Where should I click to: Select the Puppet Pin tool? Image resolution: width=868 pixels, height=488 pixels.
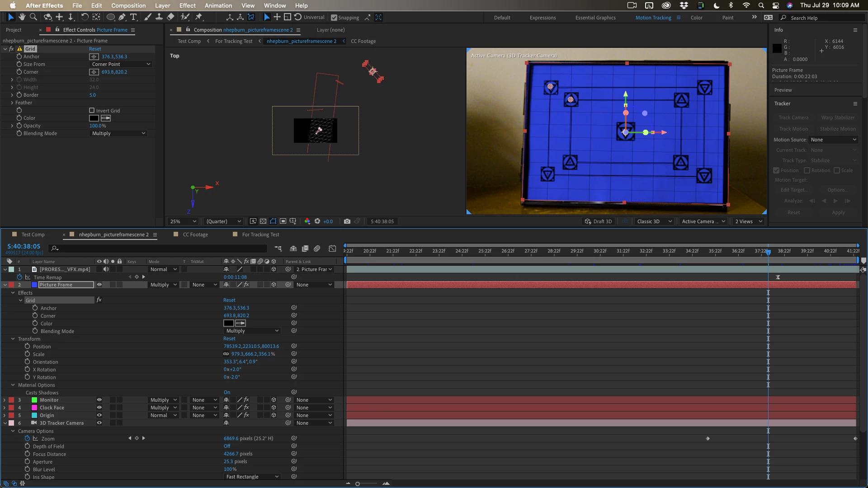199,17
